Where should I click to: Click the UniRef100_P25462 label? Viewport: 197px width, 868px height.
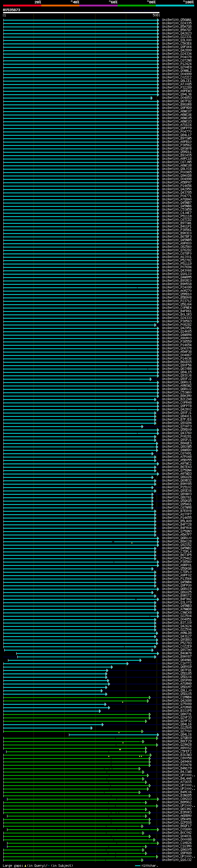click(177, 558)
